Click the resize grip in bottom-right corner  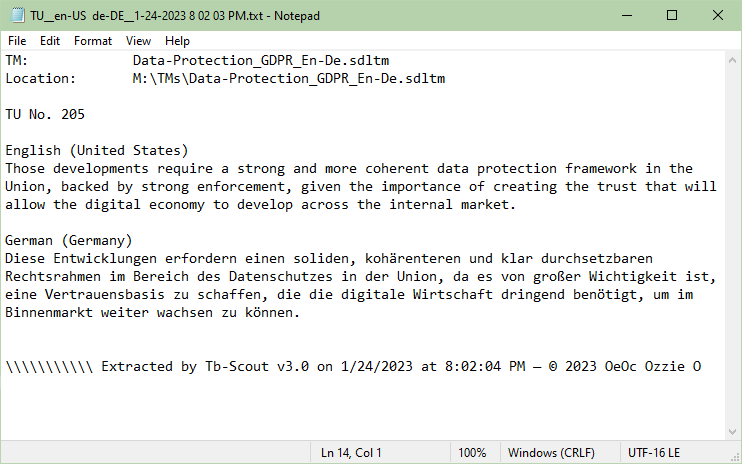coord(735,457)
